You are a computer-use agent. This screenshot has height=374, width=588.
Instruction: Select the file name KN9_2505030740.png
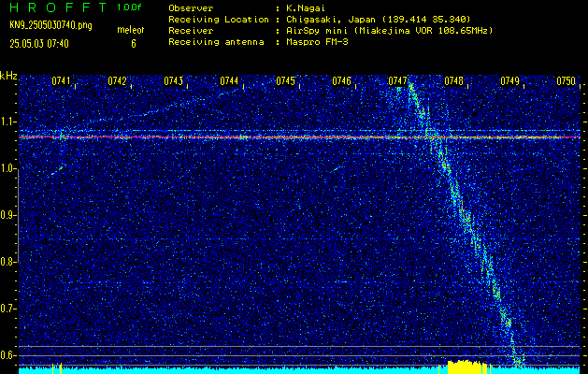click(x=50, y=25)
